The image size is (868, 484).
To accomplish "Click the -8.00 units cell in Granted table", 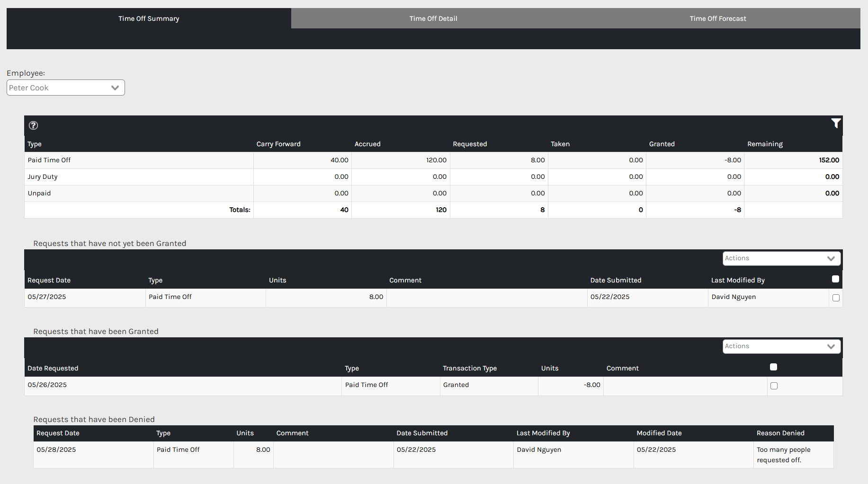I will 592,385.
